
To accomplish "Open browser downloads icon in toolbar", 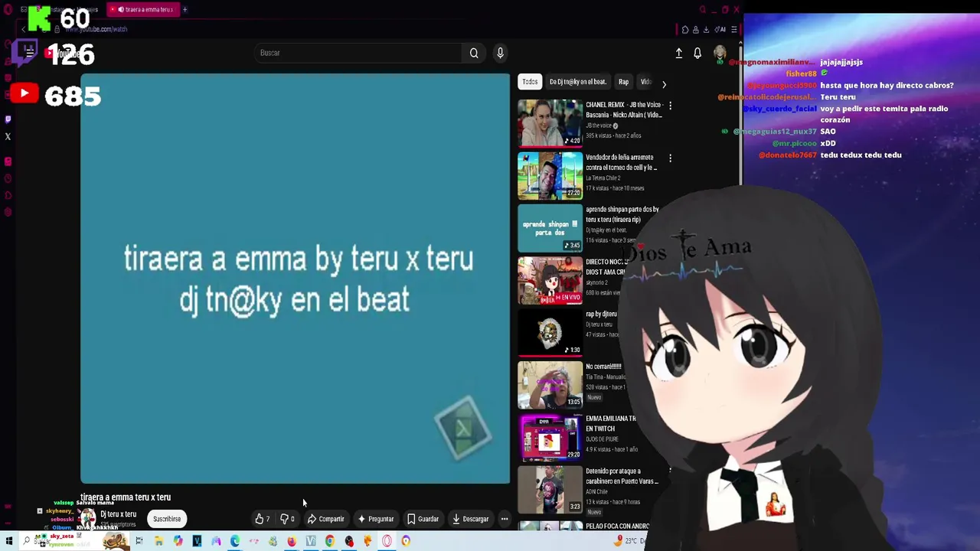I will click(706, 30).
